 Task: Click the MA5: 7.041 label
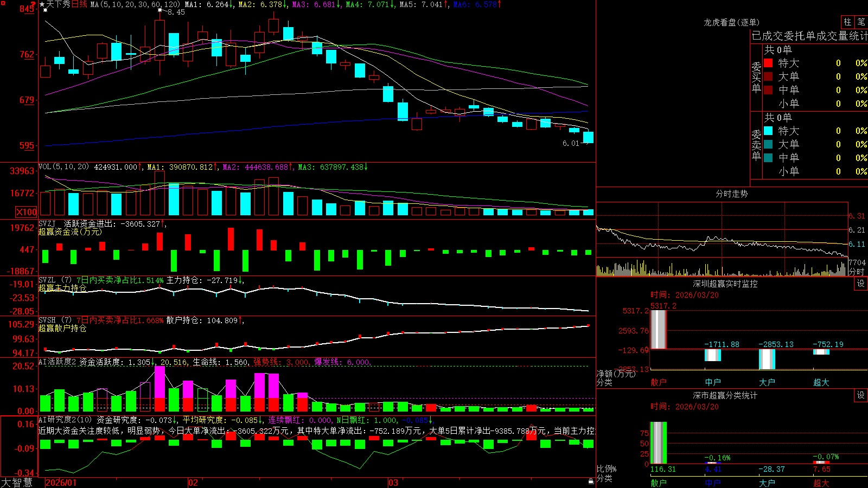coord(424,4)
